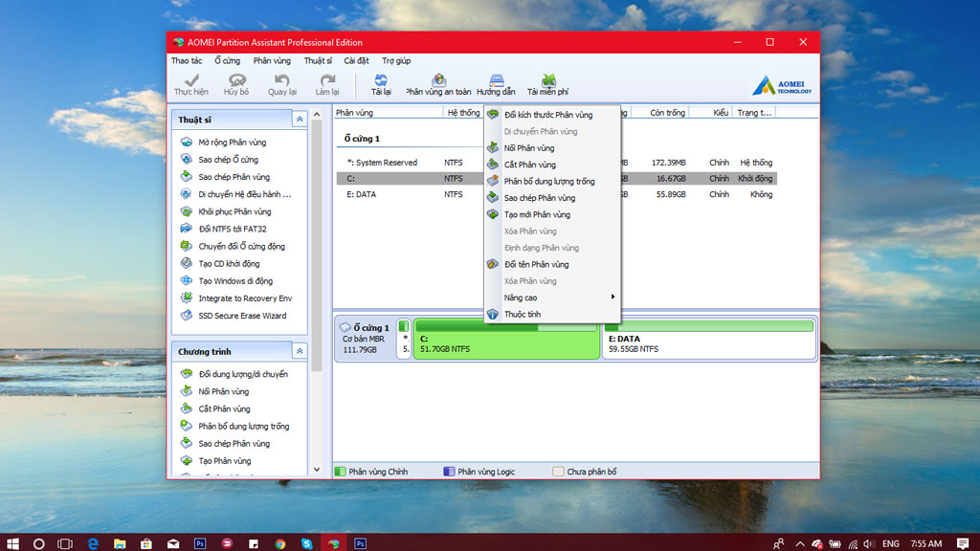Click the Quay lại undo icon
The width and height of the screenshot is (980, 551).
pyautogui.click(x=282, y=80)
